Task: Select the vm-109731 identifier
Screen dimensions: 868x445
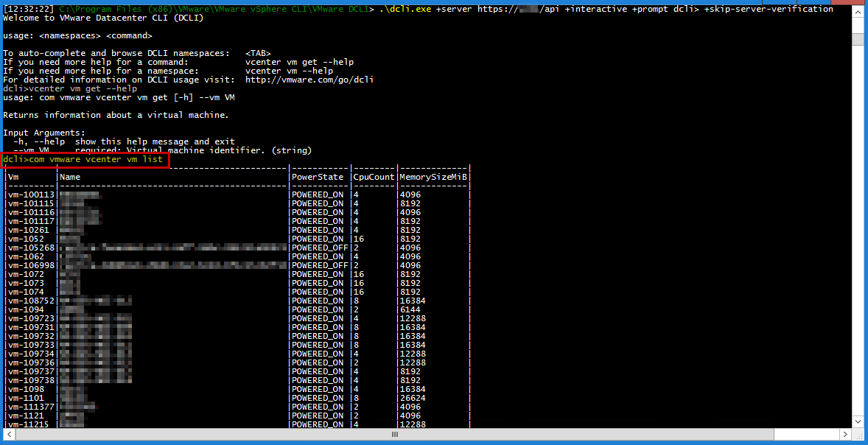Action: click(31, 328)
